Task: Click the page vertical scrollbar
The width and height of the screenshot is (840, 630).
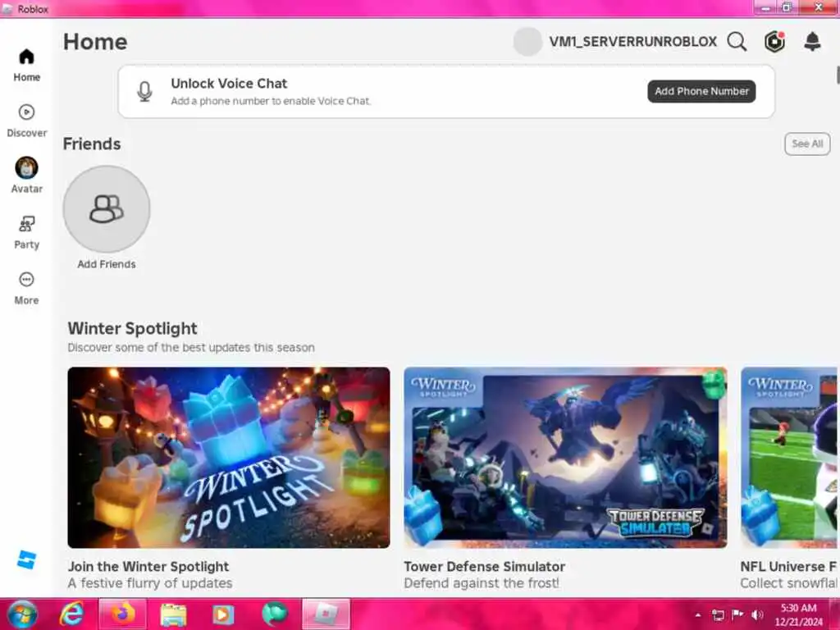Action: coord(838,75)
